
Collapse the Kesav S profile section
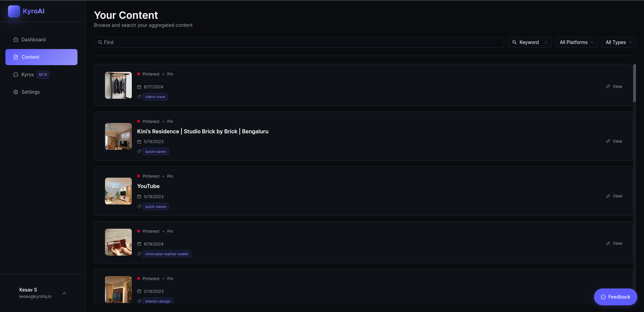click(x=64, y=293)
